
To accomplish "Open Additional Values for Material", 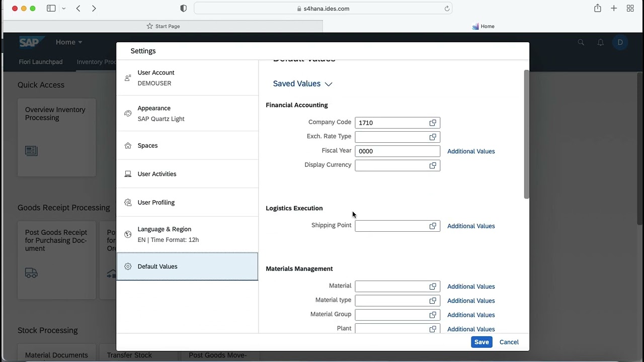I will click(471, 287).
